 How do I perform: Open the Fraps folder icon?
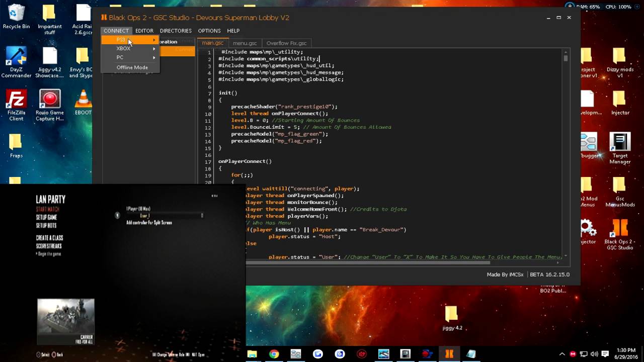(16, 146)
